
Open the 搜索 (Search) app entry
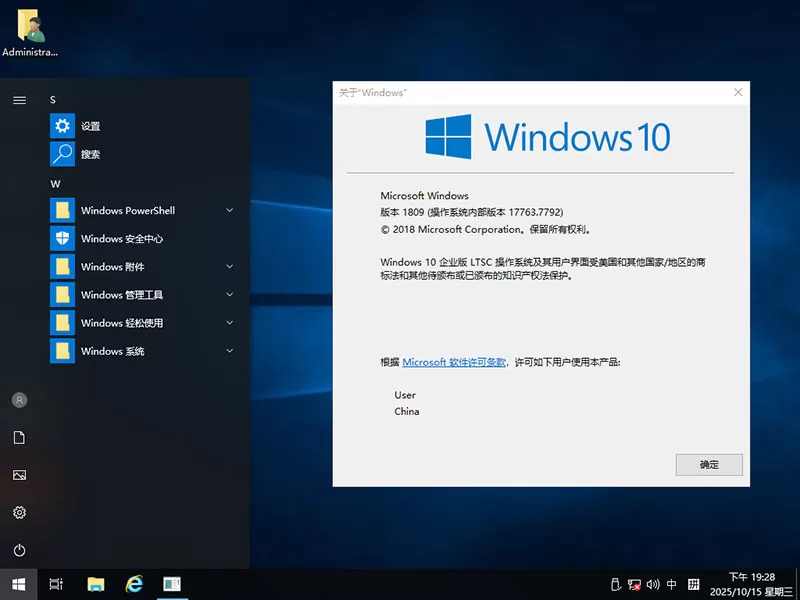coord(90,154)
